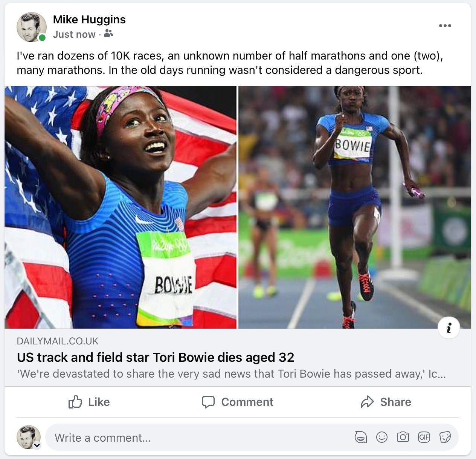Click the "Just now" timestamp link
Image resolution: width=476 pixels, height=459 pixels.
(x=74, y=34)
